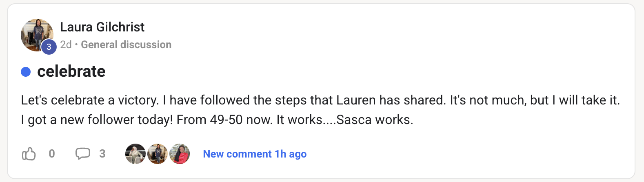Click the words "Sasca works." in the post
Image resolution: width=644 pixels, height=182 pixels.
click(375, 120)
